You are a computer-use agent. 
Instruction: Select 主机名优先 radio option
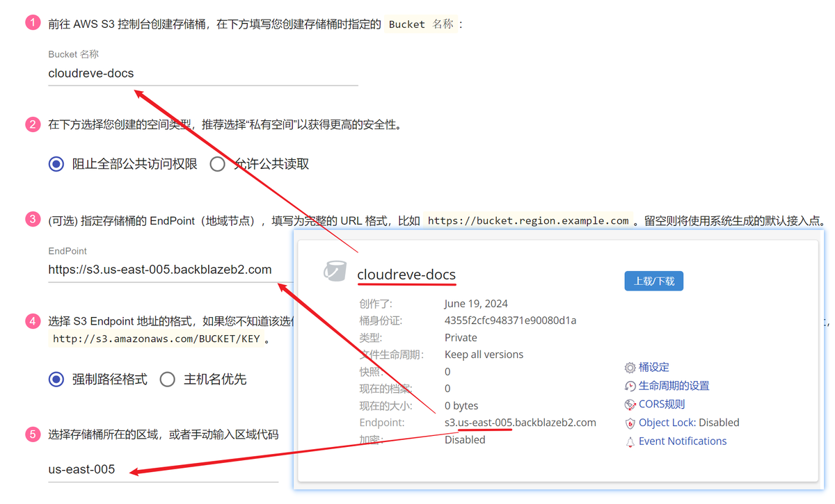click(167, 380)
